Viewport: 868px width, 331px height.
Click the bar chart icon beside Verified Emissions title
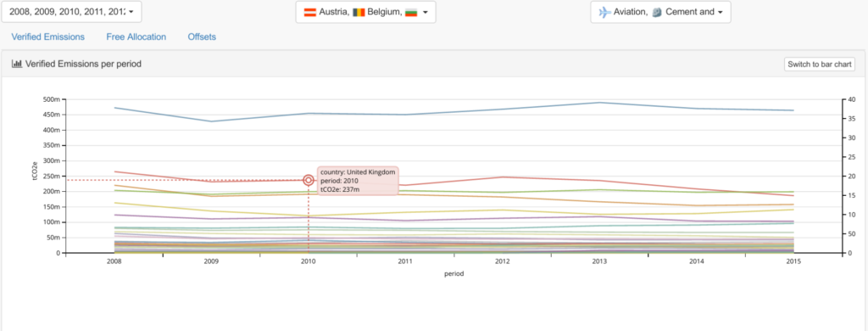(x=17, y=64)
